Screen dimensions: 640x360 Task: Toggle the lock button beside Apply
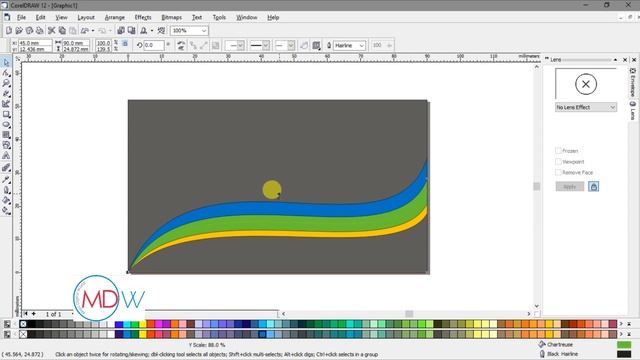point(593,187)
